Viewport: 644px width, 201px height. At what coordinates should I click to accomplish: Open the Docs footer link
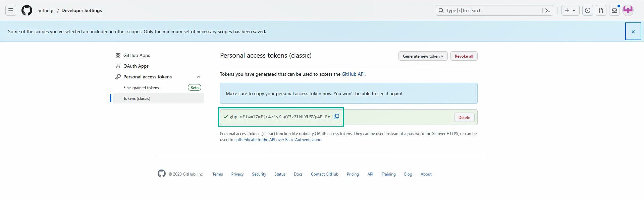[298, 174]
